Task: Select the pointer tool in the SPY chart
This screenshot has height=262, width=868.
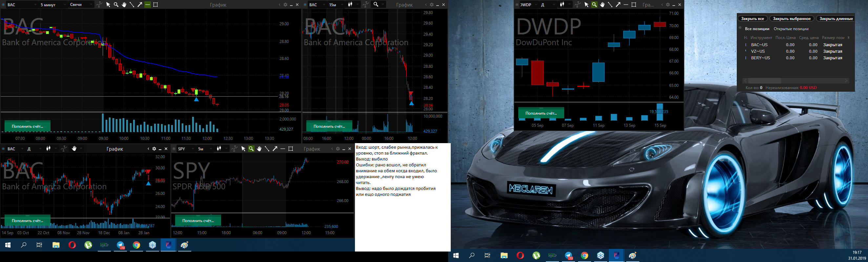Action: (243, 149)
